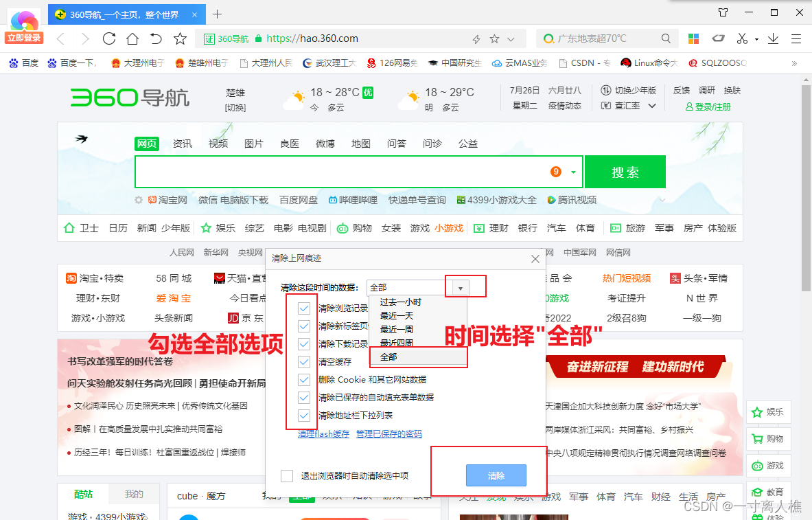Select 全部 from time list

pos(419,357)
